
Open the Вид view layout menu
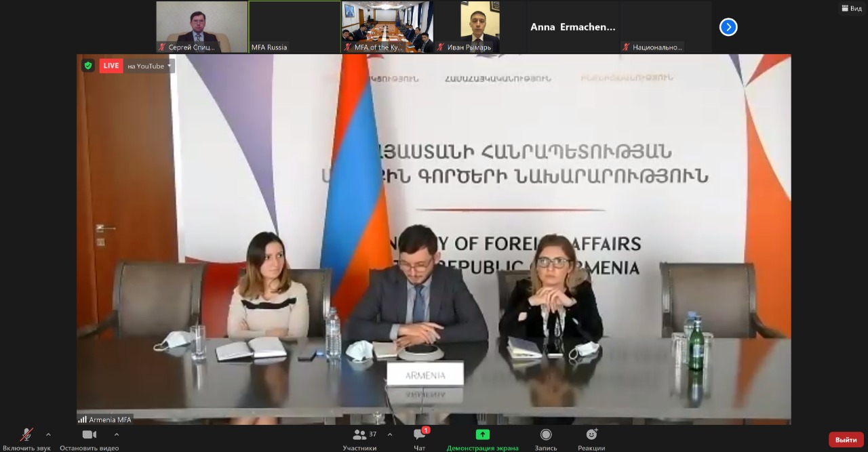pyautogui.click(x=852, y=8)
